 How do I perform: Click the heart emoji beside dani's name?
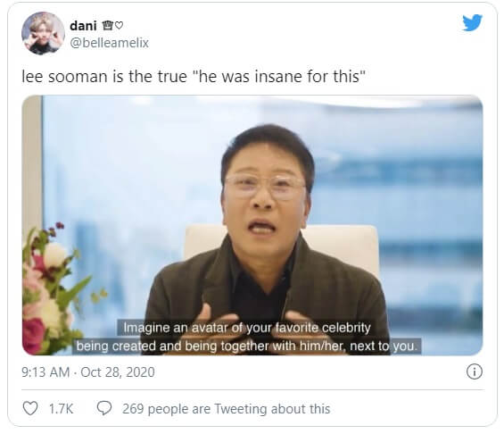[x=119, y=25]
